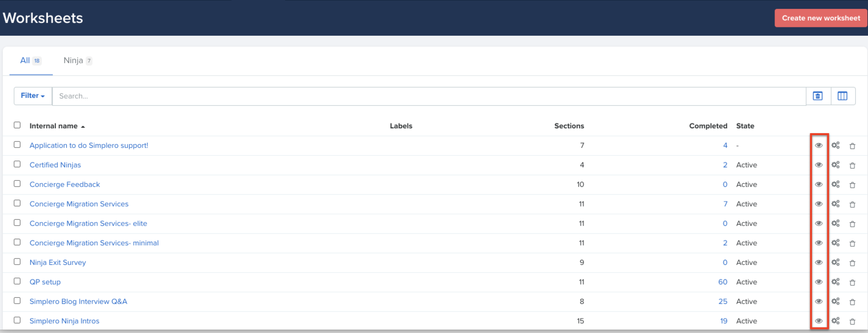Delete Ninja Exit Survey via trash icon
Viewport: 868px width, 333px height.
[x=852, y=263]
